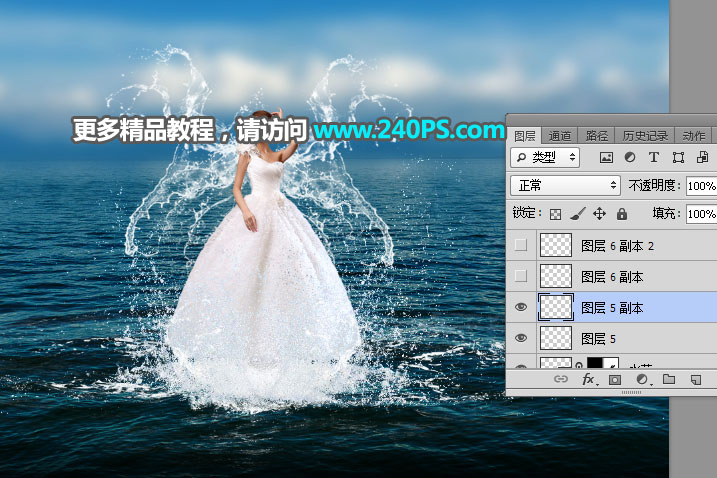Select the 图层 6 副本 thumbnail
This screenshot has width=717, height=478.
pos(556,276)
